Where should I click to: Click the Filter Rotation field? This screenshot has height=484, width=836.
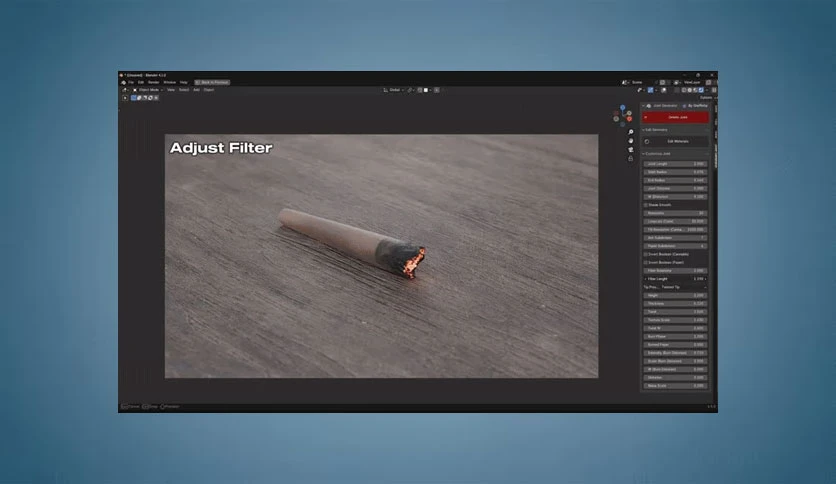click(x=675, y=271)
